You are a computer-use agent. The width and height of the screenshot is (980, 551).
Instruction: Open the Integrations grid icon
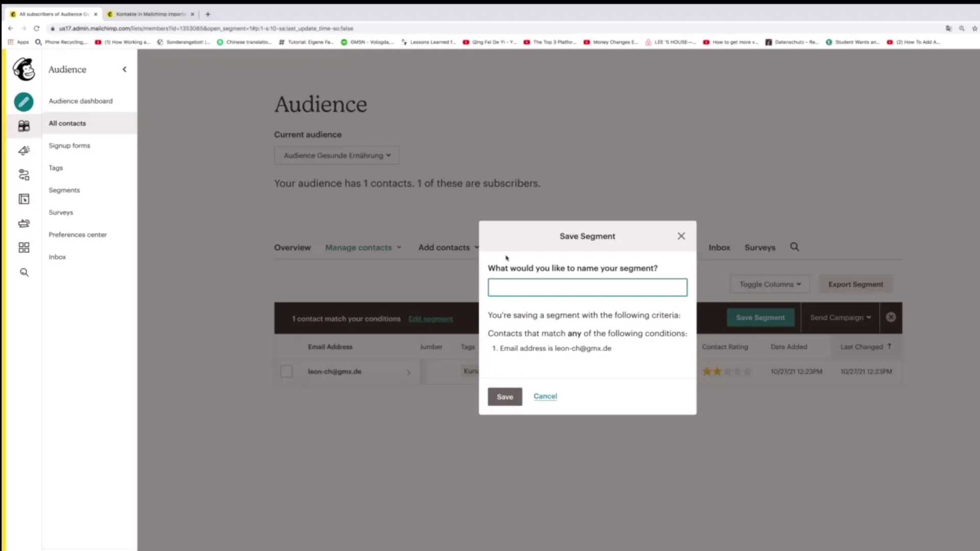click(x=24, y=247)
